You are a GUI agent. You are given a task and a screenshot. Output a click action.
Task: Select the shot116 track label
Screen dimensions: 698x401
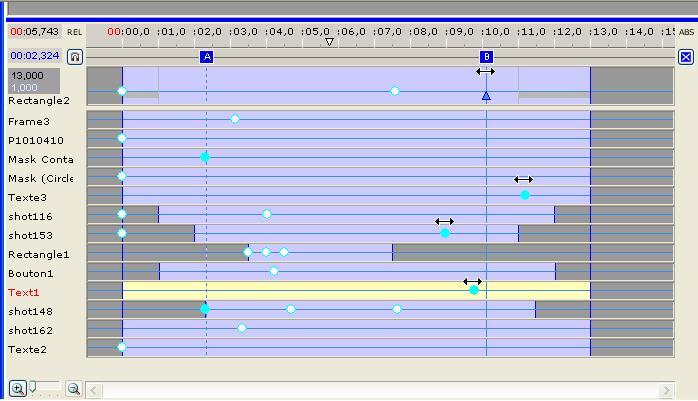click(31, 216)
